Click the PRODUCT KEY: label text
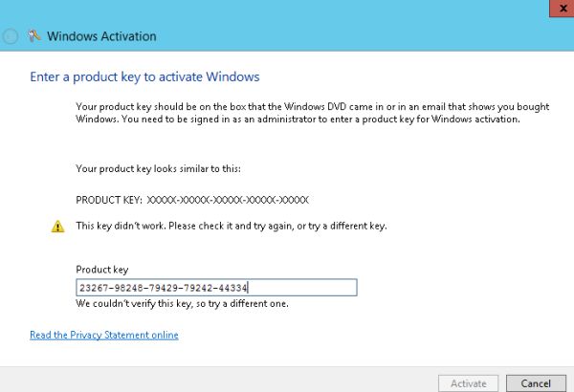This screenshot has width=574, height=392. pos(109,200)
